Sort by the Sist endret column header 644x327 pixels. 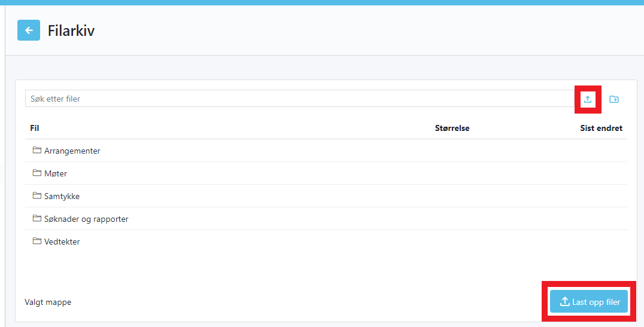click(x=601, y=128)
